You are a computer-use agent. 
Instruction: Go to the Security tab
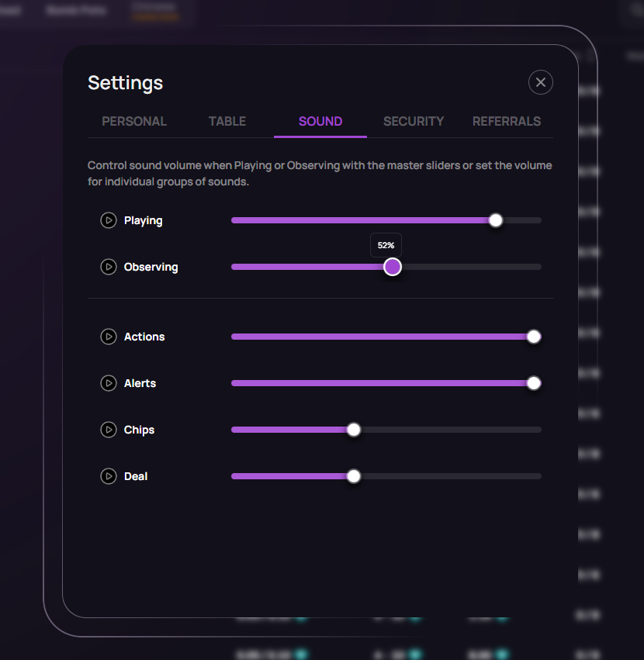coord(414,121)
